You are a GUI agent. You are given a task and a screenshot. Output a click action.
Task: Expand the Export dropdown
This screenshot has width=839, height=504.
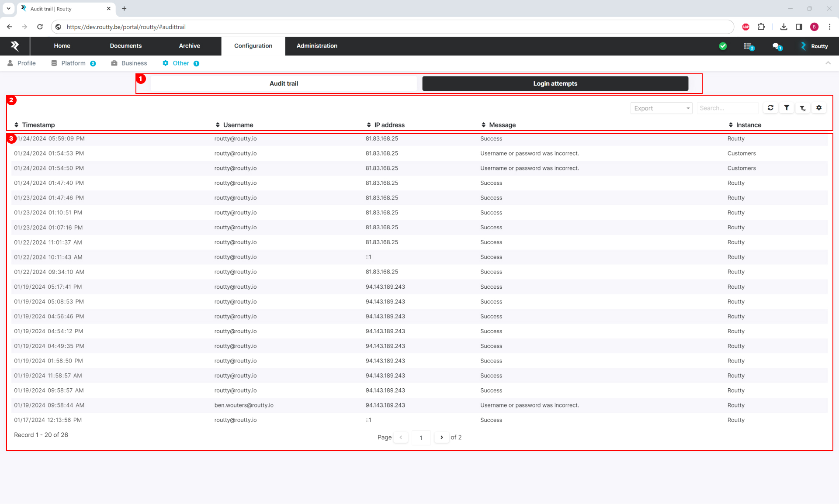[x=661, y=108]
